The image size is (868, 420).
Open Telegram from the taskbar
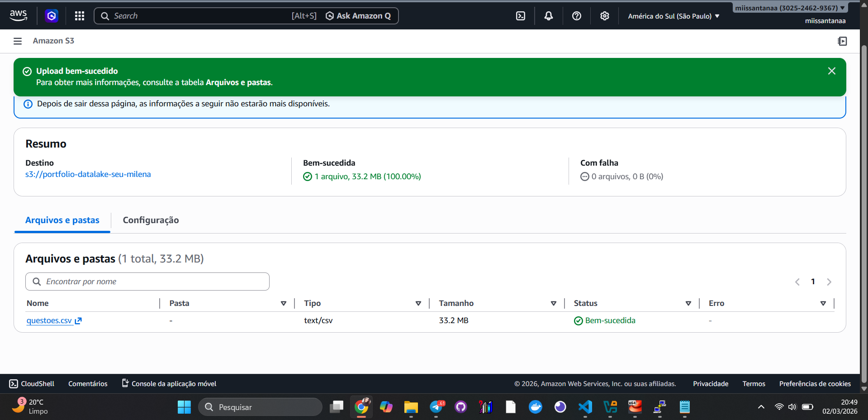click(x=435, y=407)
